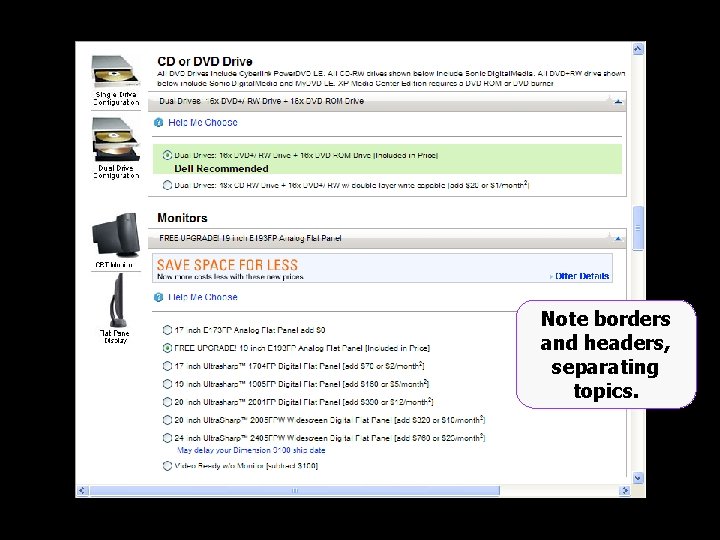Image resolution: width=720 pixels, height=540 pixels.
Task: Click the Single Drive Configuration image
Action: pyautogui.click(x=116, y=72)
